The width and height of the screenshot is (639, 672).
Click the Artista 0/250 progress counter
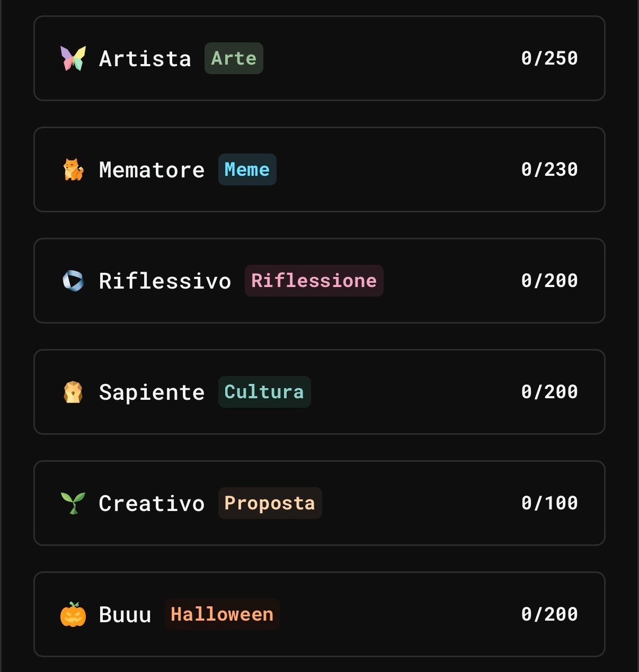pyautogui.click(x=549, y=58)
